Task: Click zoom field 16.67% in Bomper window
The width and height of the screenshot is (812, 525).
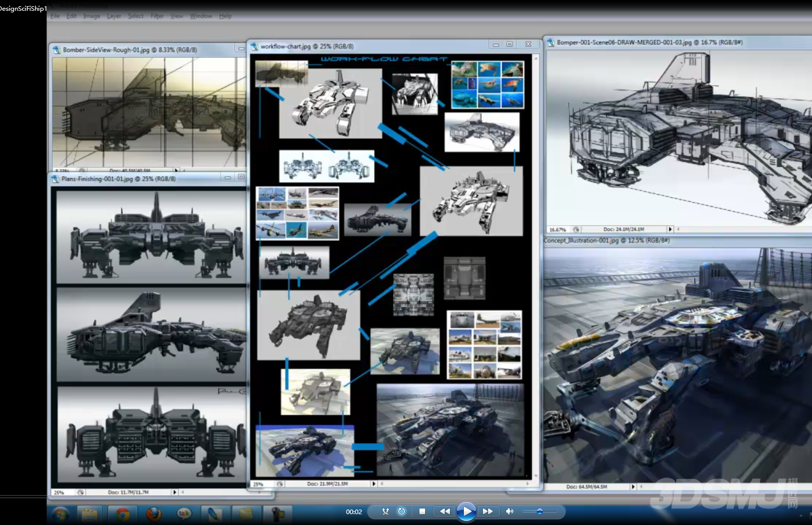Action: 558,229
